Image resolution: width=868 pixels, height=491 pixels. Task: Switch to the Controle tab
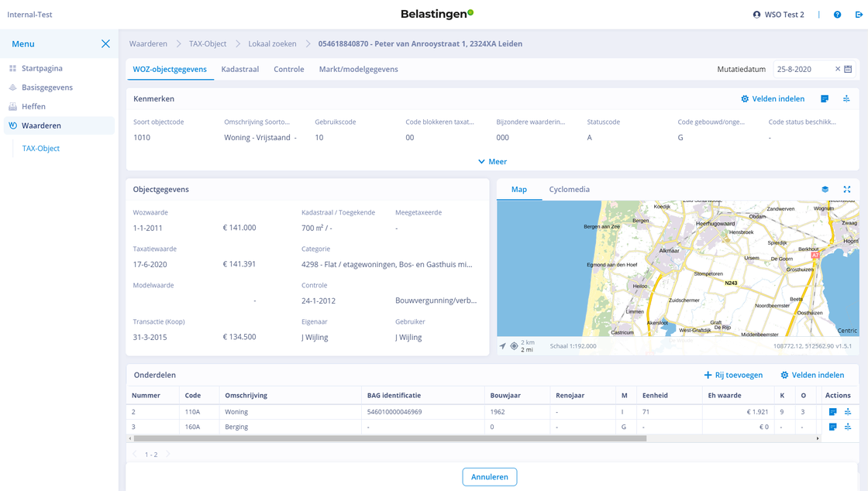pyautogui.click(x=289, y=69)
